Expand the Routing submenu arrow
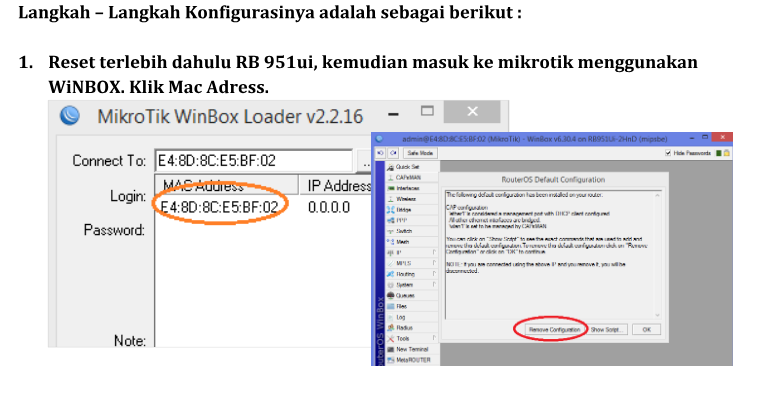The width and height of the screenshot is (772, 407). [434, 274]
